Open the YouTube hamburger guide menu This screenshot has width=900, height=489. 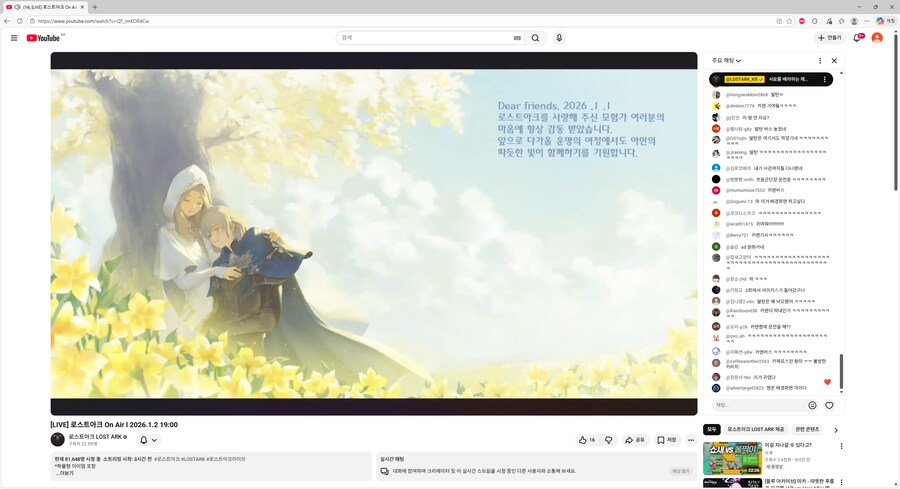pos(14,38)
